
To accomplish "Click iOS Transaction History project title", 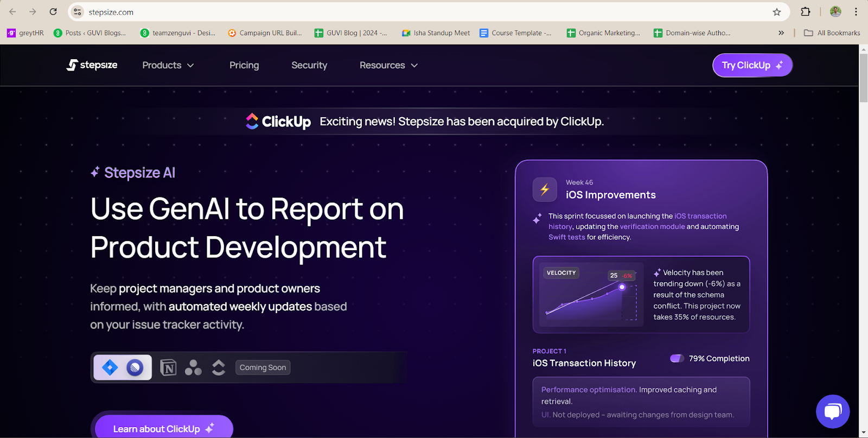I will (584, 363).
